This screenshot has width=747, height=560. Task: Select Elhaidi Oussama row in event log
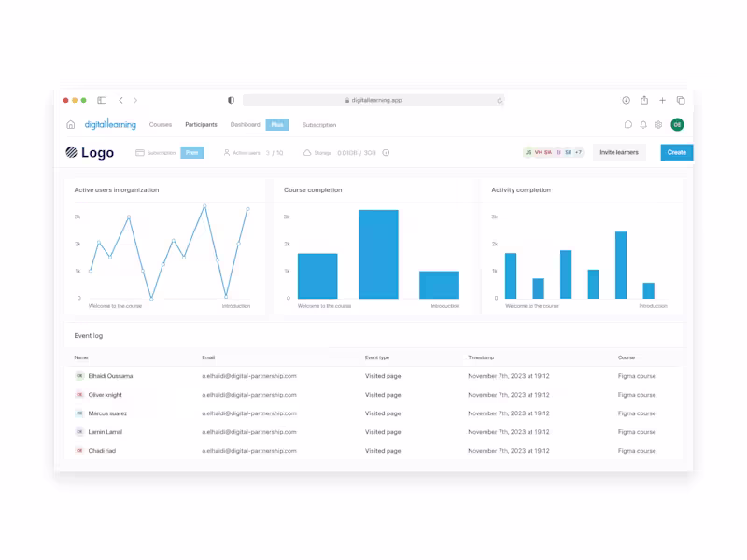coord(373,376)
